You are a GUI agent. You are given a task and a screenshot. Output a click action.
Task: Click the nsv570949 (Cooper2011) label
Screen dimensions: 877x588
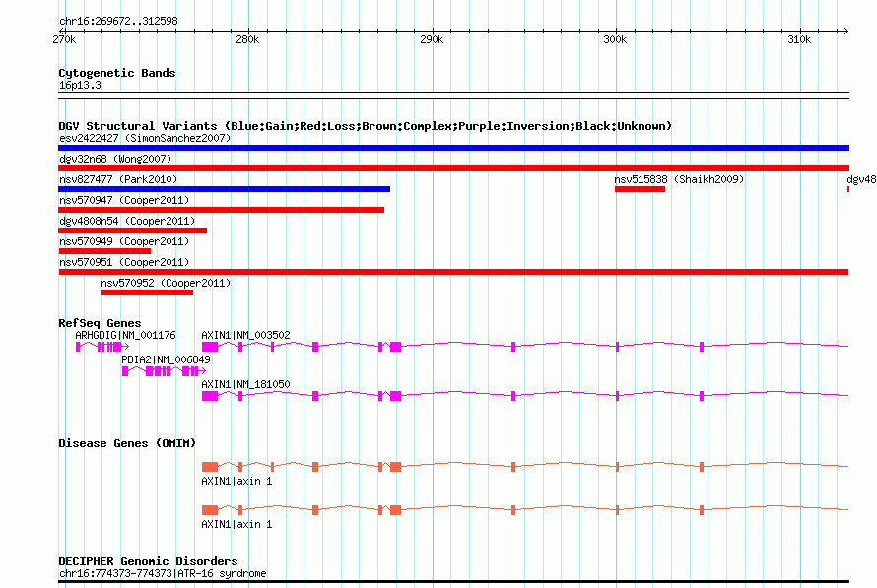[124, 241]
